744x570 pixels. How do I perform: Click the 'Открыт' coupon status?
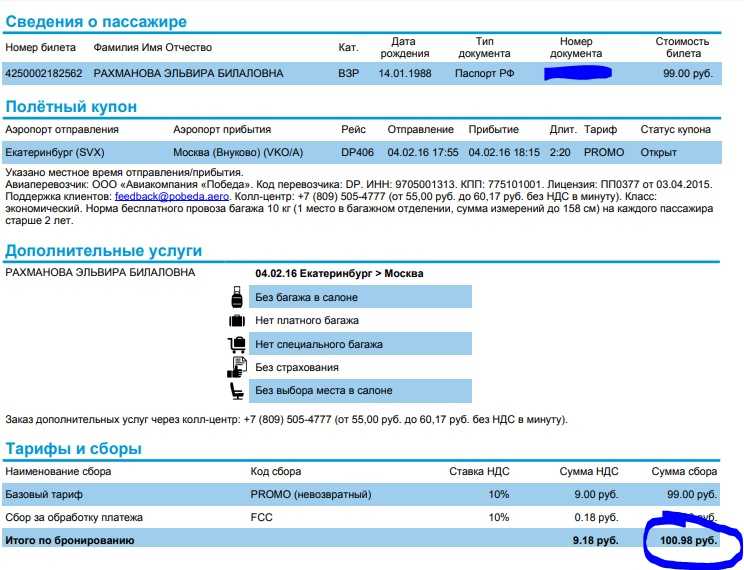point(658,152)
